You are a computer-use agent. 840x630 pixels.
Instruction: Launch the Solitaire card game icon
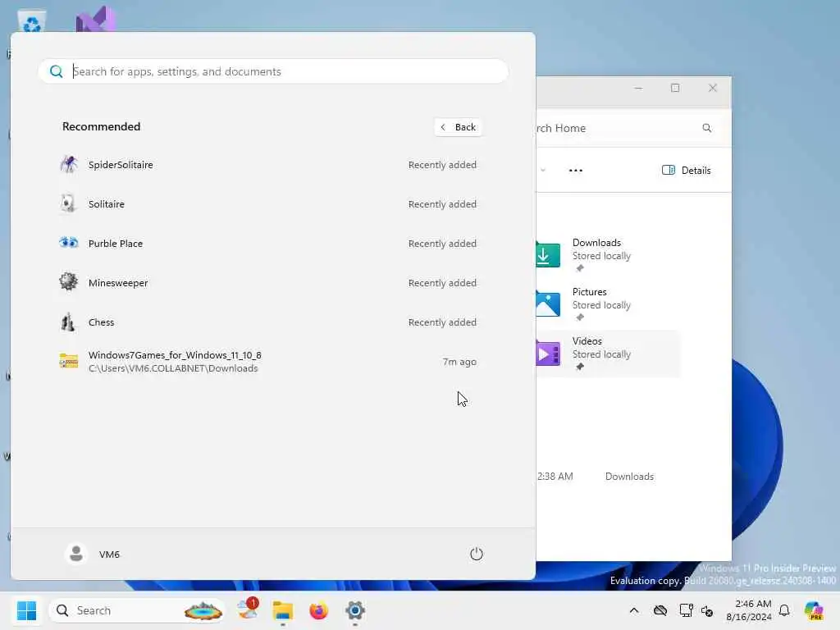pos(69,203)
